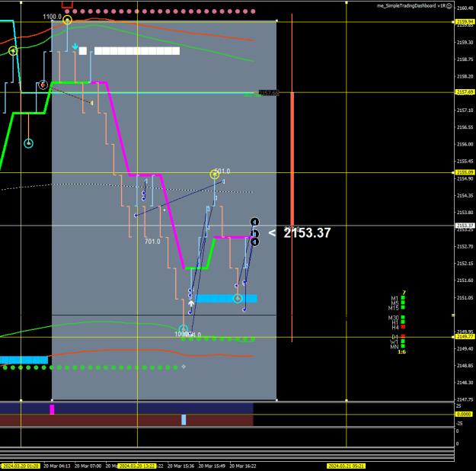
Task: Click the hollow diamond marker after green dots
Action: [x=184, y=367]
